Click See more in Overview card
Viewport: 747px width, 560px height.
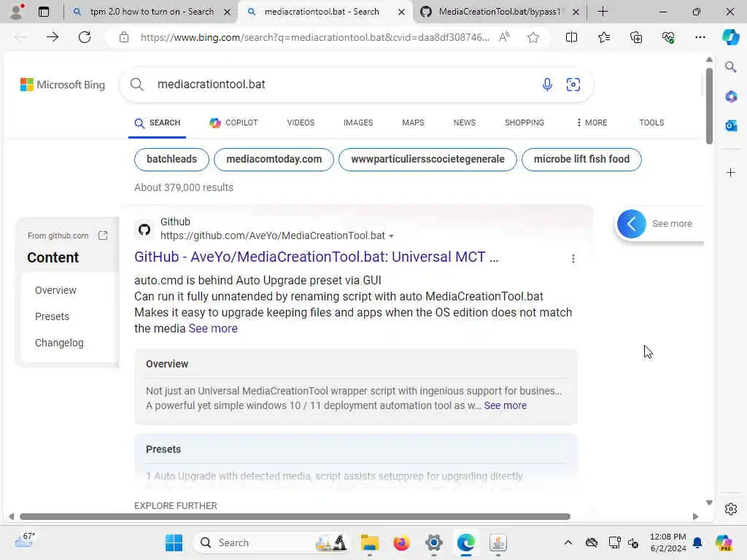coord(505,405)
